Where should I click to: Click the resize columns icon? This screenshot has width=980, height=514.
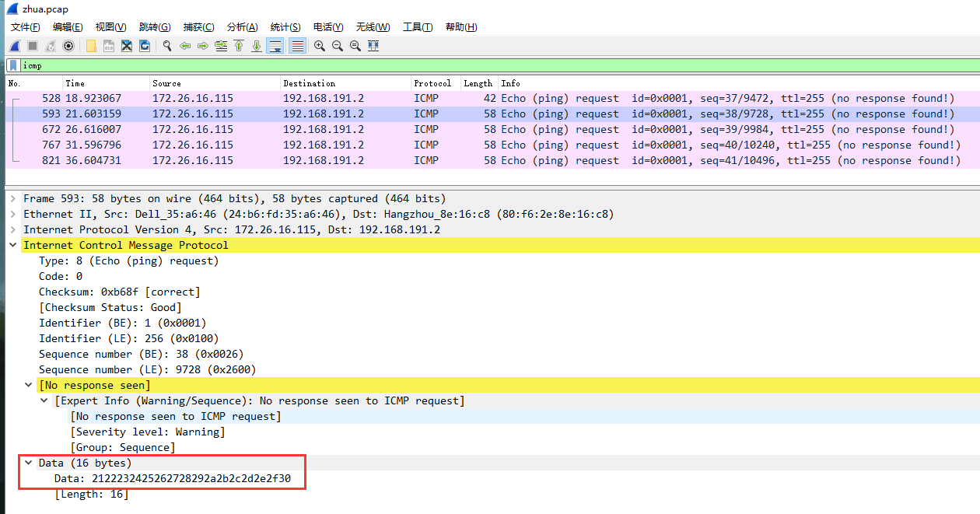[x=373, y=46]
